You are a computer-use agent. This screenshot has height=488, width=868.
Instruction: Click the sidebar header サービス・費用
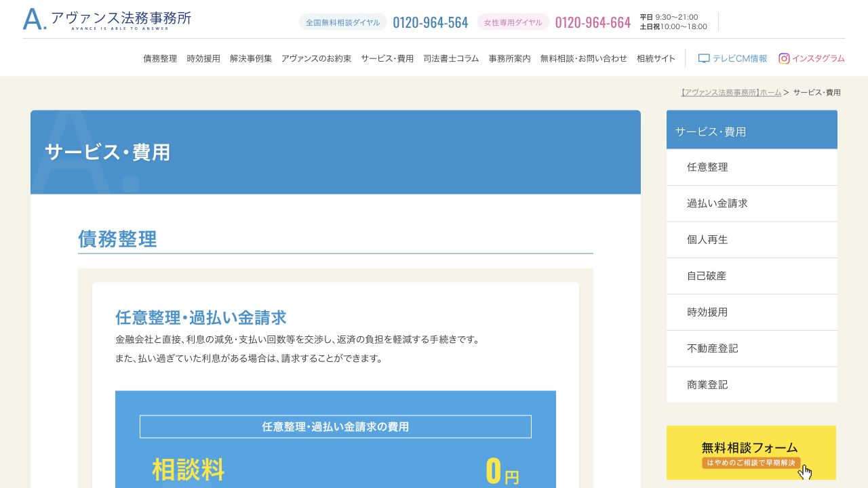click(x=752, y=130)
